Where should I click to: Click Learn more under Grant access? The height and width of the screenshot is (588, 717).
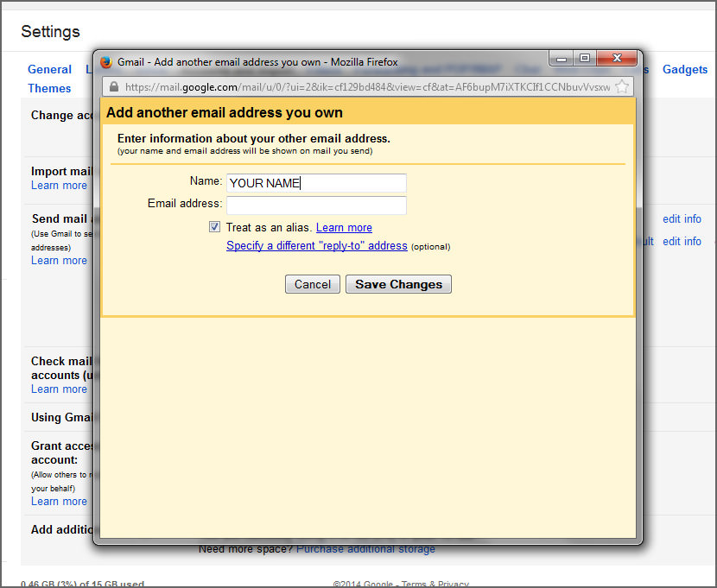click(59, 502)
